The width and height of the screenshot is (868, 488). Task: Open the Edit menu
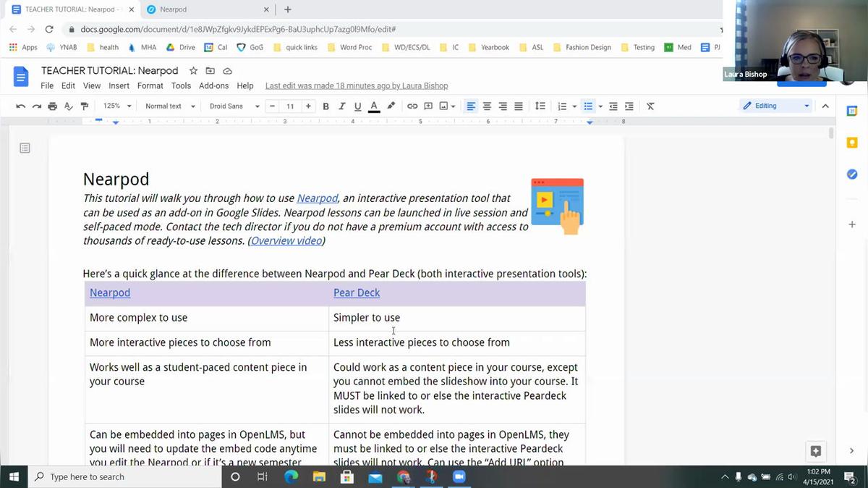tap(68, 85)
